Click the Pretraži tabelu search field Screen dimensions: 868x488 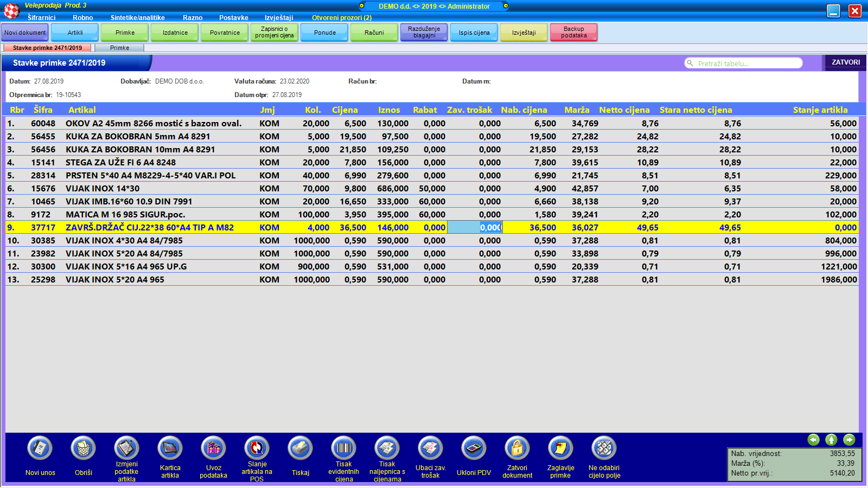(746, 63)
